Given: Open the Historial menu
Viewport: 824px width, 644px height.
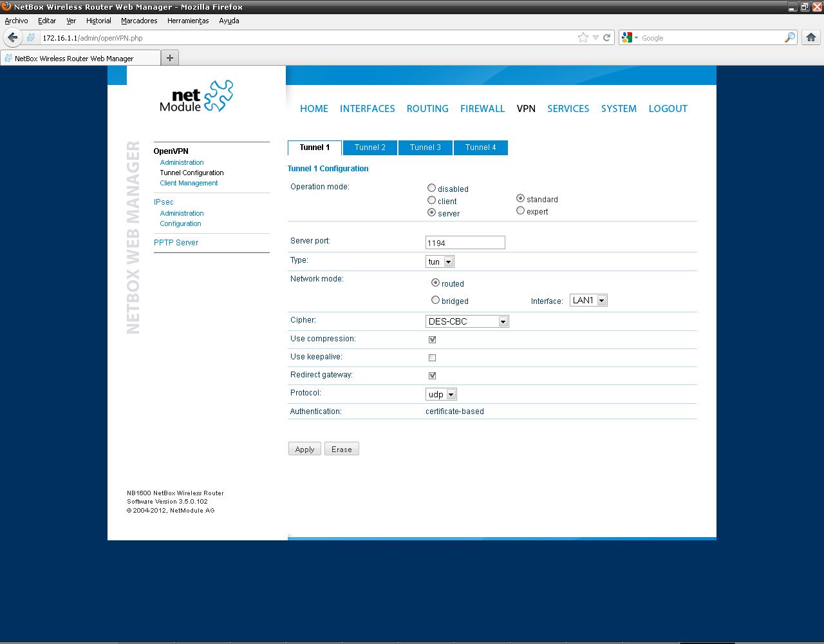Looking at the screenshot, I should [98, 21].
